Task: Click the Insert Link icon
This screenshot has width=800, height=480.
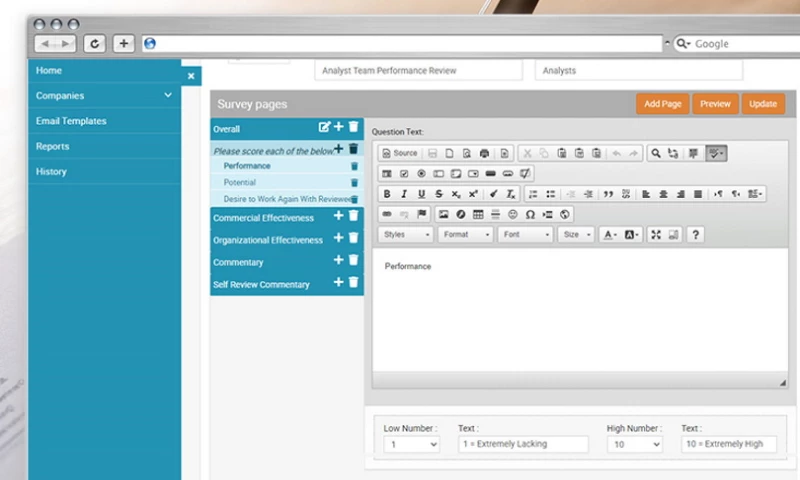Action: [x=387, y=214]
